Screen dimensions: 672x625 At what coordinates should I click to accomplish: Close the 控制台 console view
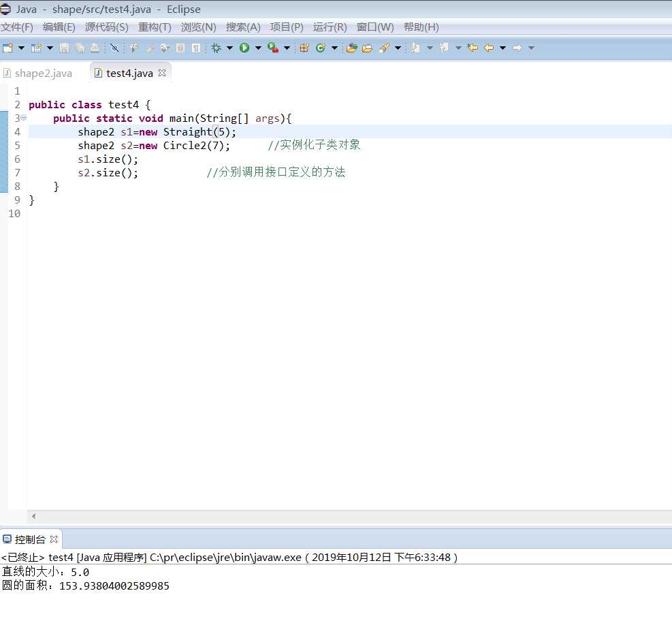coord(54,539)
